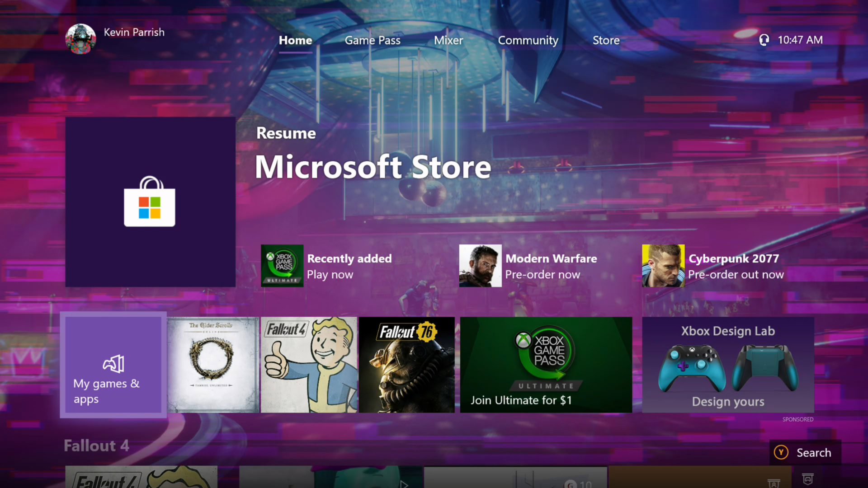
Task: Click Join Ultimate for $1 banner
Action: point(546,365)
